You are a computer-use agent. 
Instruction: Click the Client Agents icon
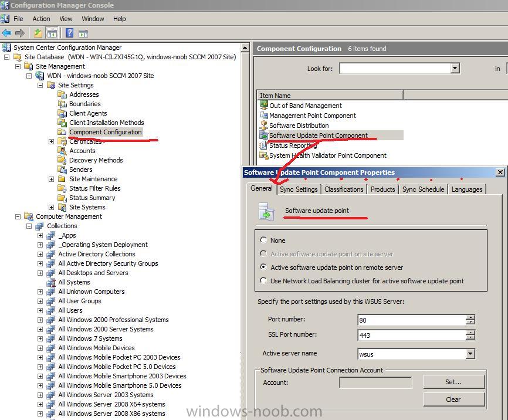click(62, 113)
